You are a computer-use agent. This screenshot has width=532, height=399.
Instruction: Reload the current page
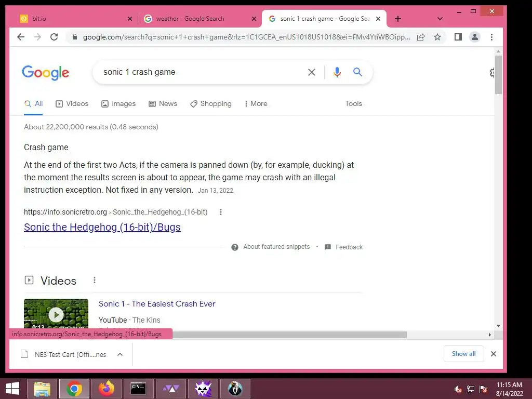[54, 37]
